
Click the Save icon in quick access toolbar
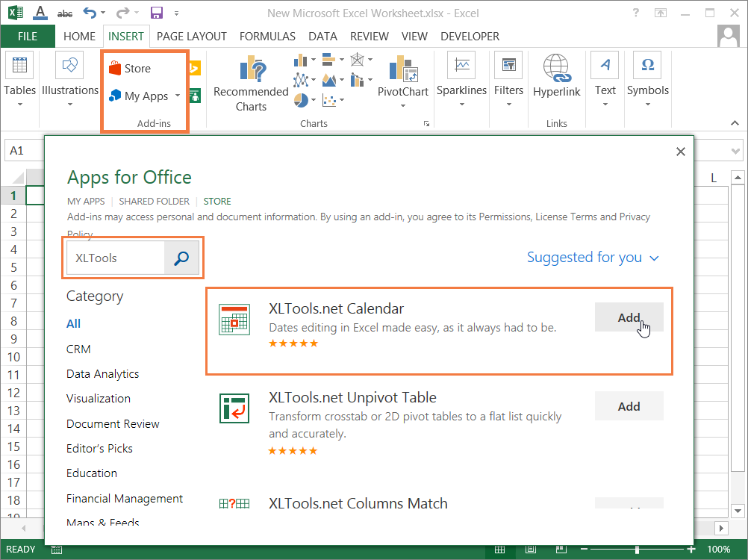(x=157, y=13)
